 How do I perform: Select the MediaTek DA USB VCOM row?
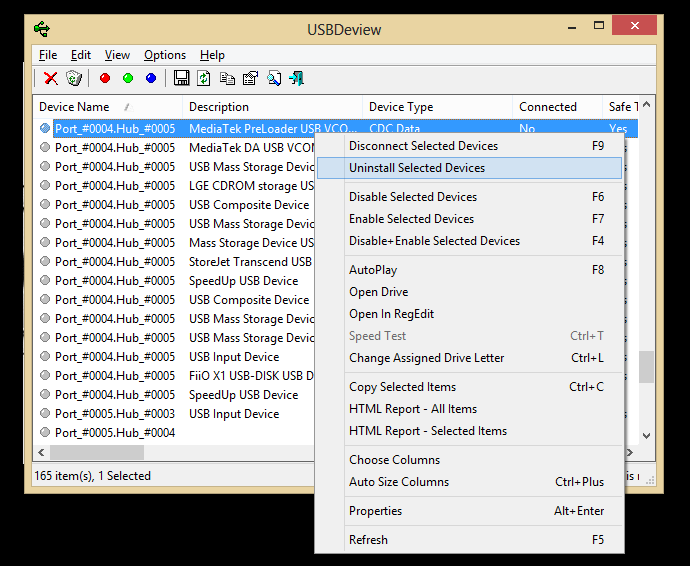pos(174,147)
